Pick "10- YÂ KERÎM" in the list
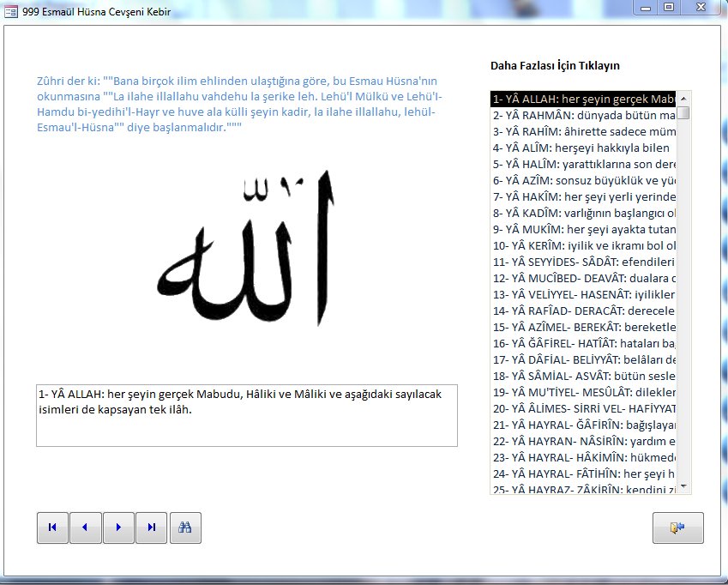This screenshot has width=728, height=585. tap(583, 245)
